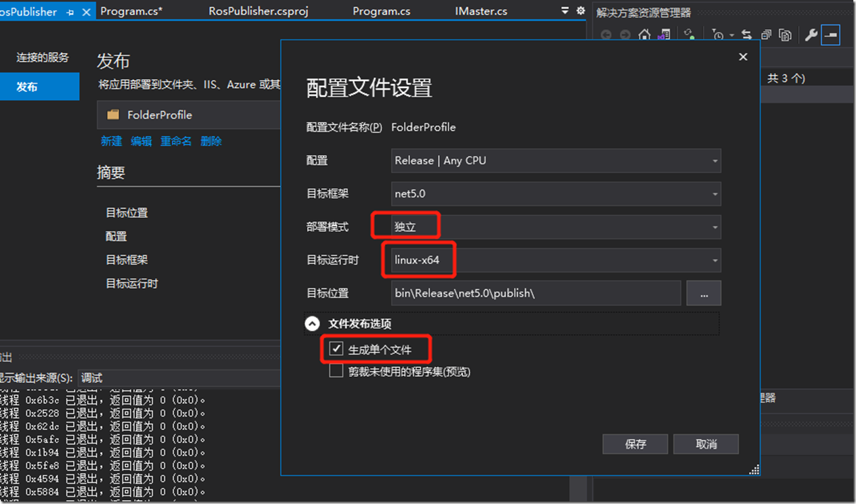856x504 pixels.
Task: Click the 删除 link
Action: point(211,141)
